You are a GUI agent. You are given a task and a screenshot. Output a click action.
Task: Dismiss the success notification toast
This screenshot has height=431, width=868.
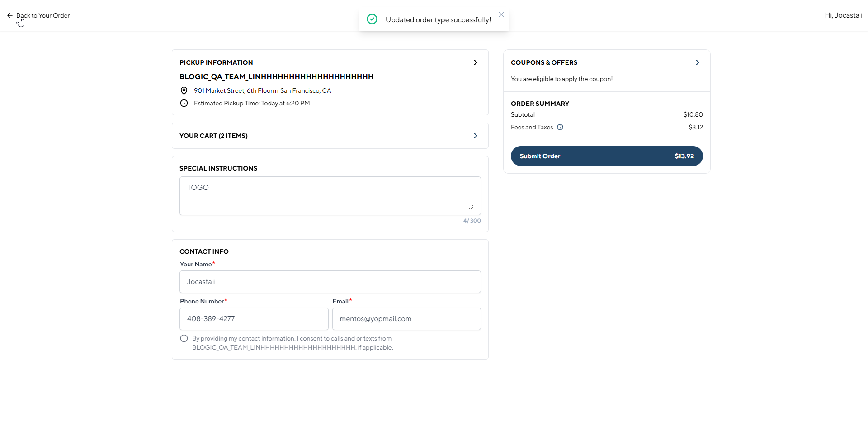[x=501, y=14]
